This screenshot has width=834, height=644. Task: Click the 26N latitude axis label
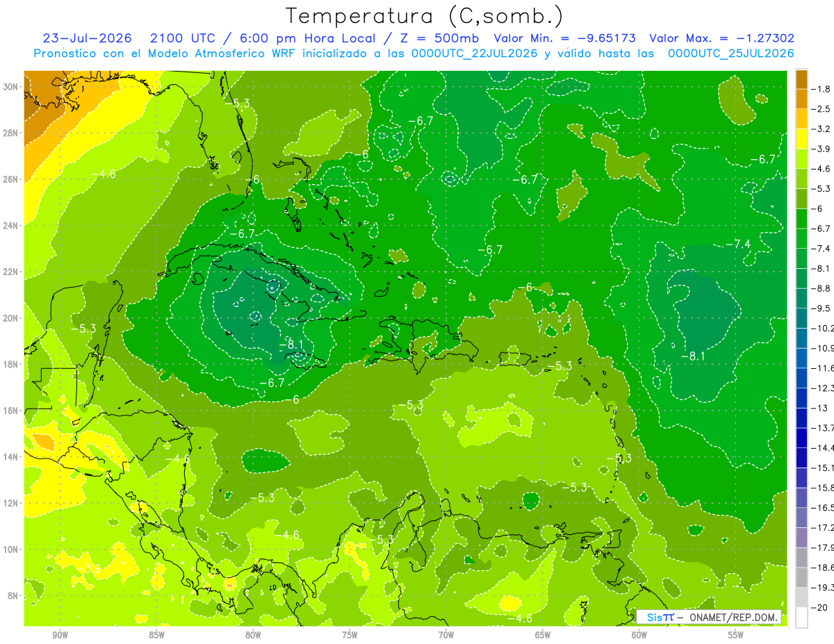11,179
